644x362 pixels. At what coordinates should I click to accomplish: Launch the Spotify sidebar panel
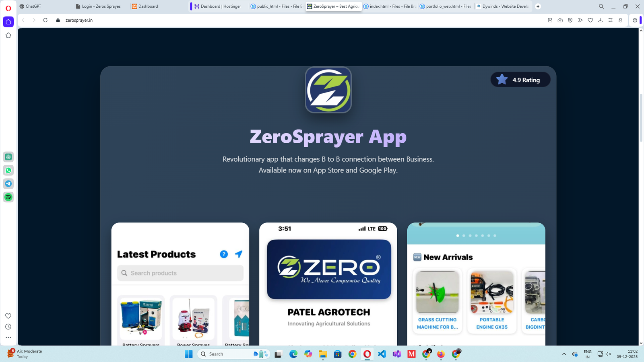[8, 197]
